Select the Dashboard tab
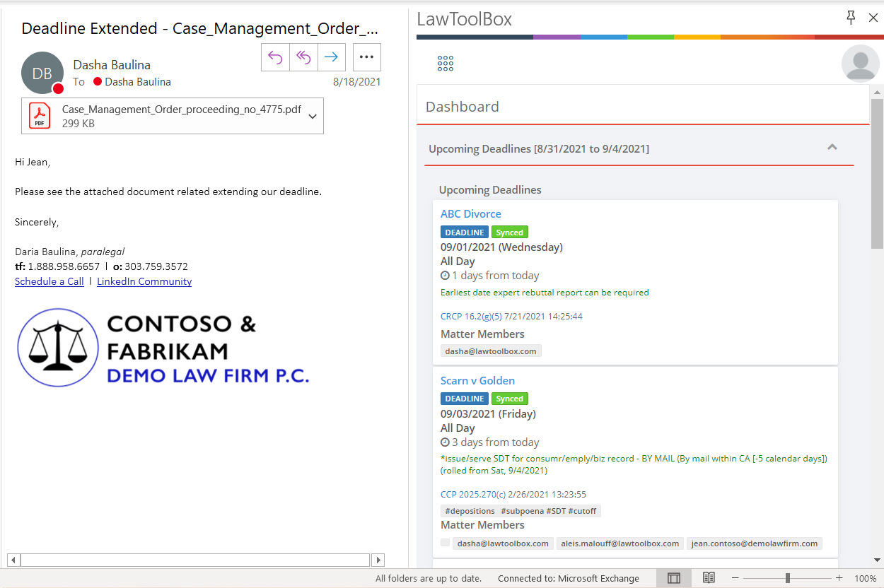884x588 pixels. pyautogui.click(x=463, y=106)
